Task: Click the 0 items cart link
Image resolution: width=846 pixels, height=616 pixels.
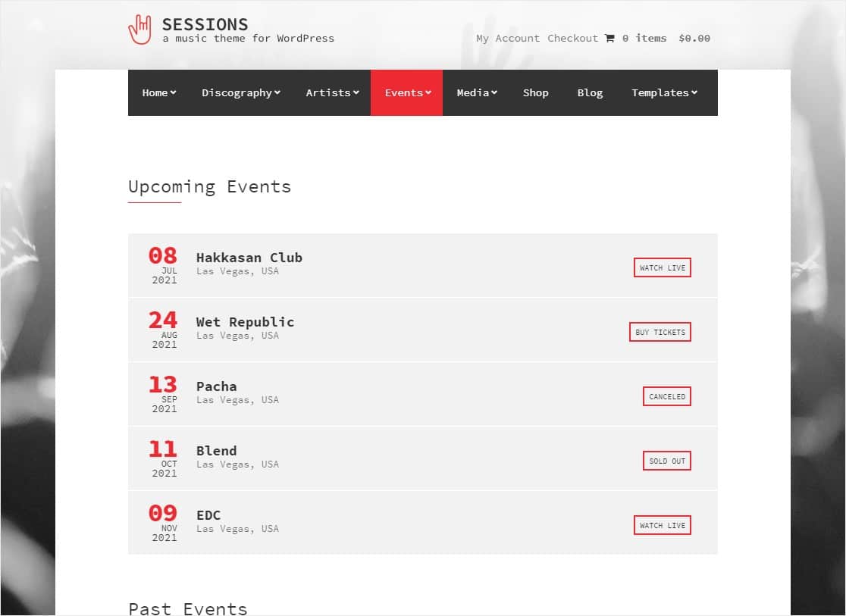Action: point(643,38)
